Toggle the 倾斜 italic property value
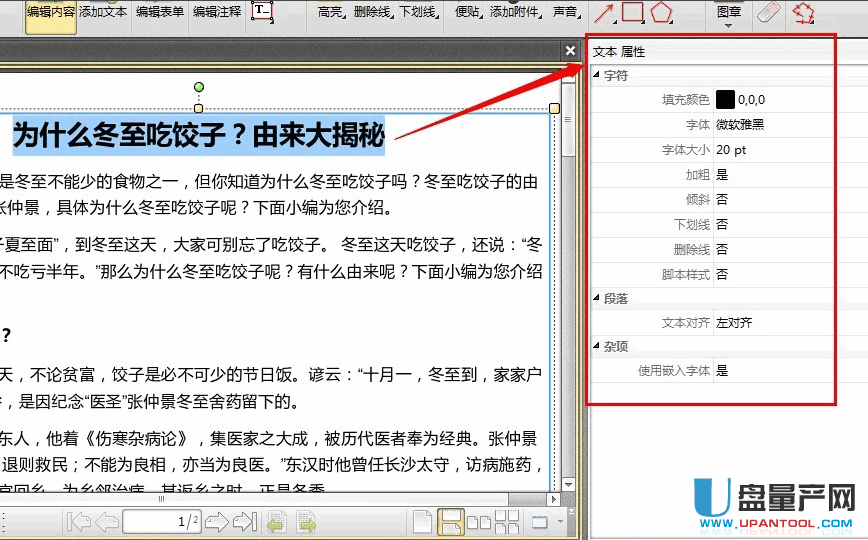The height and width of the screenshot is (540, 868). (722, 200)
